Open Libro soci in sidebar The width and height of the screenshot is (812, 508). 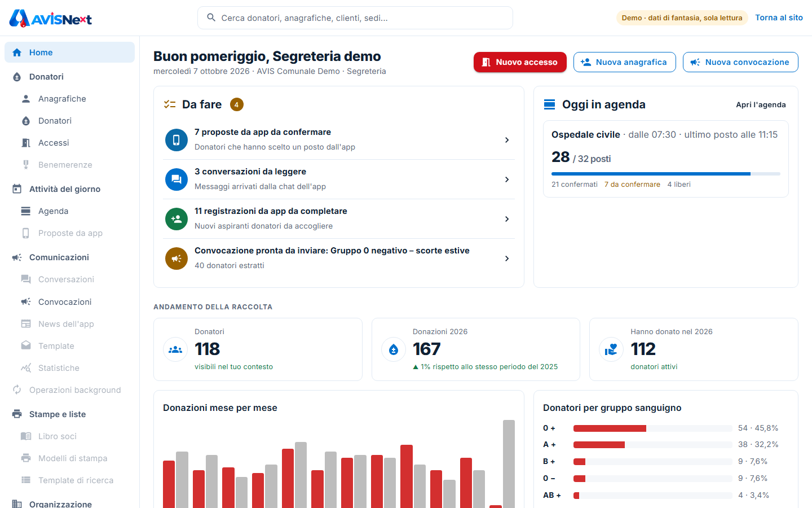tap(69, 436)
